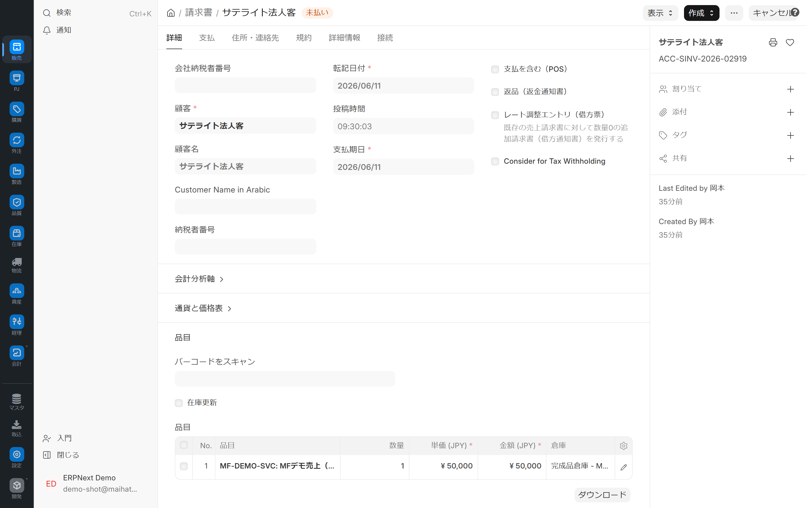Share document with 共有 plus icon
This screenshot has height=508, width=812.
(791, 159)
